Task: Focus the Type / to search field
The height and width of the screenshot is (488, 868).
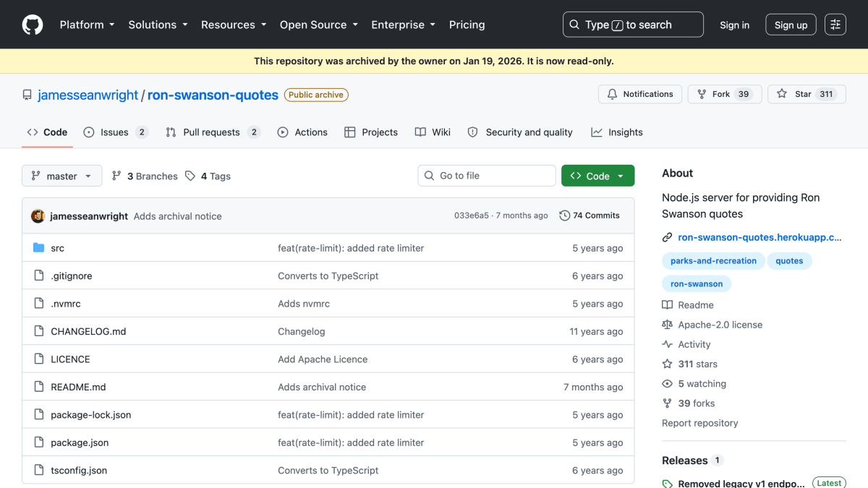Action: (x=633, y=25)
